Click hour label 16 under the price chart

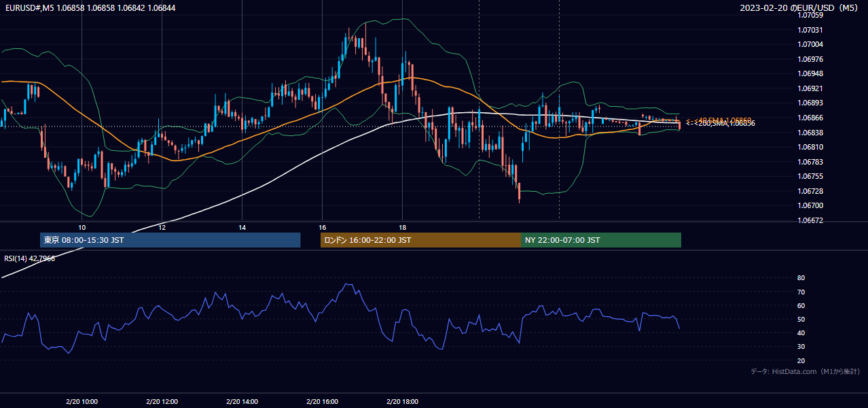point(322,227)
